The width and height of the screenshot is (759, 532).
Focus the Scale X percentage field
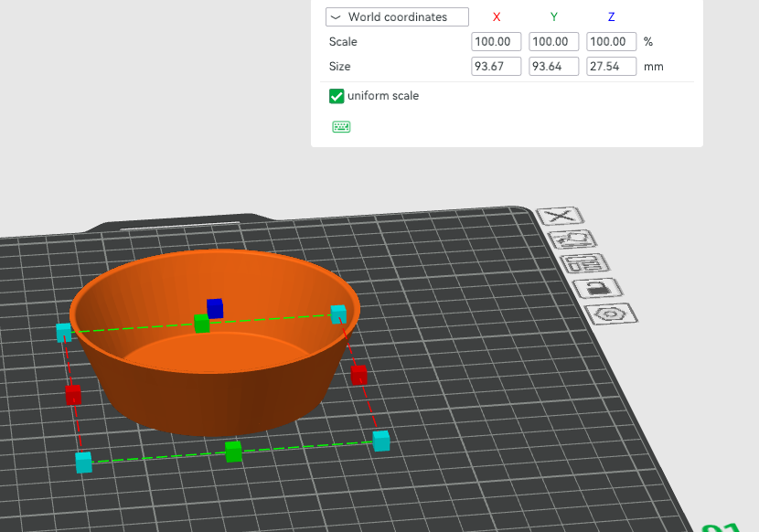pyautogui.click(x=497, y=42)
